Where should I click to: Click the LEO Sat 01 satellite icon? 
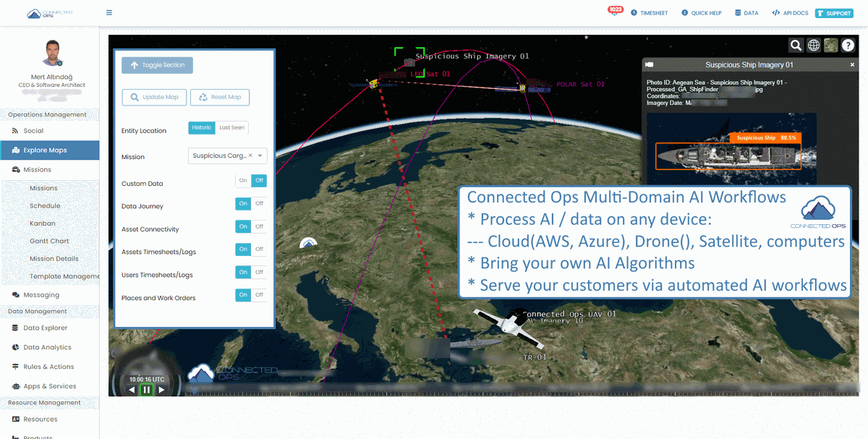coord(374,84)
